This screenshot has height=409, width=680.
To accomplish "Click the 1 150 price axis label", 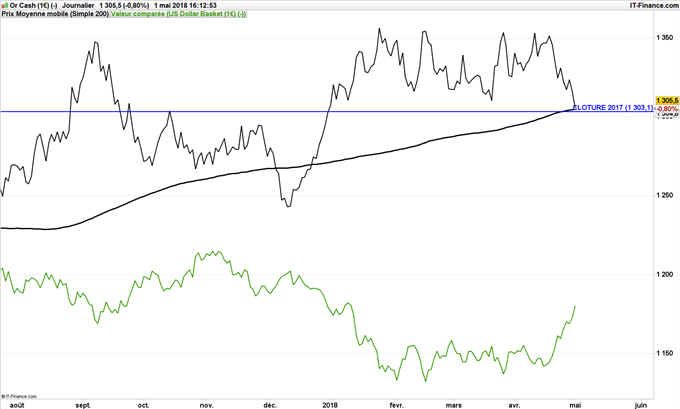I will (664, 353).
